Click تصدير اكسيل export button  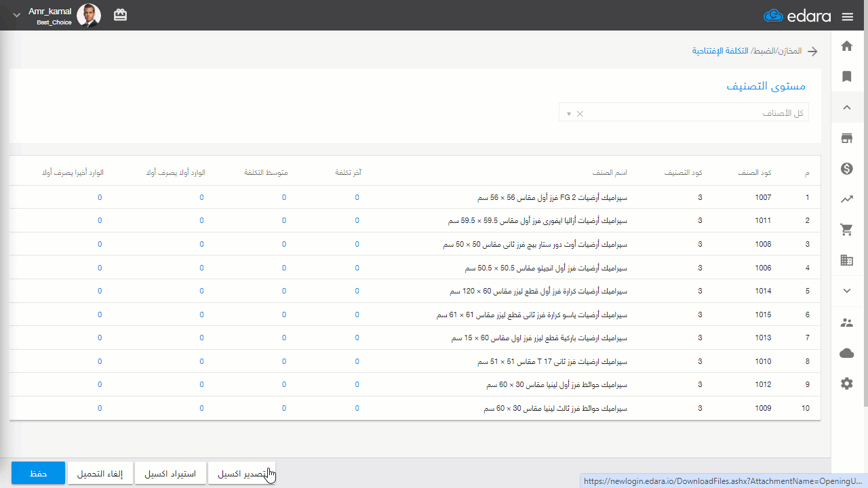tap(241, 473)
